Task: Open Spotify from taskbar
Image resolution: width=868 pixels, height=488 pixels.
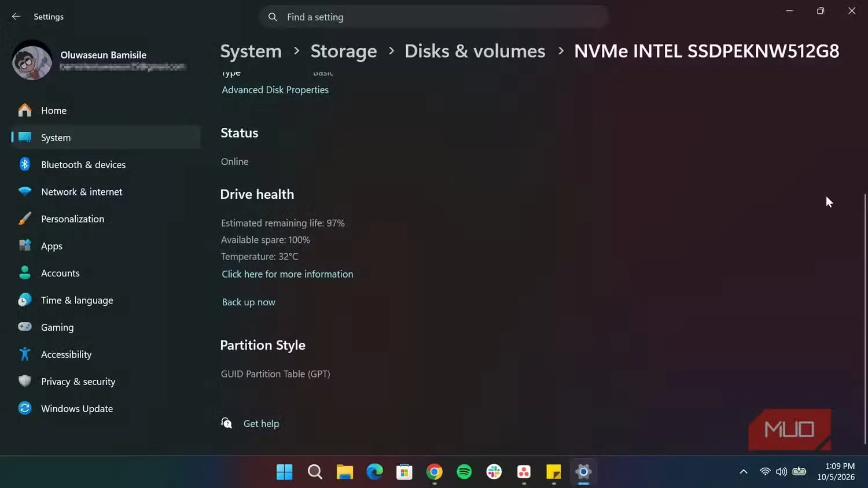Action: coord(464,472)
